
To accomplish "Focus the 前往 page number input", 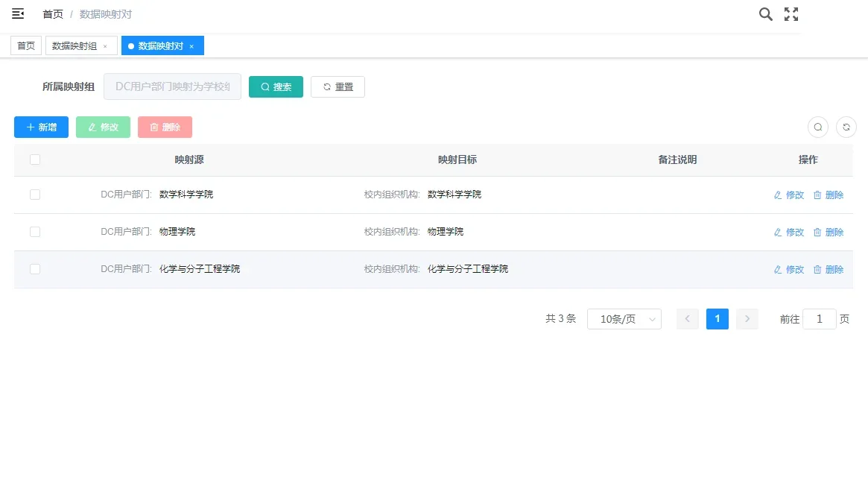I will pos(820,319).
